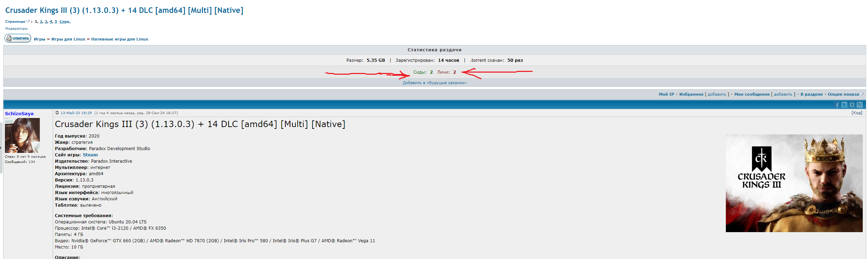The width and height of the screenshot is (868, 259).
Task: Click the Память: 4 ГБ line
Action: (69, 235)
